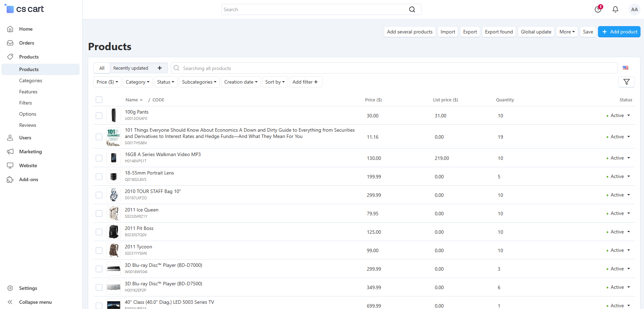Click the Add product button

tap(619, 32)
